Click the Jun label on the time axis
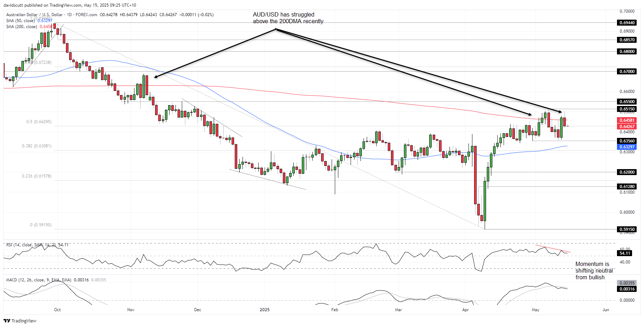This screenshot has width=644, height=327. [606, 310]
